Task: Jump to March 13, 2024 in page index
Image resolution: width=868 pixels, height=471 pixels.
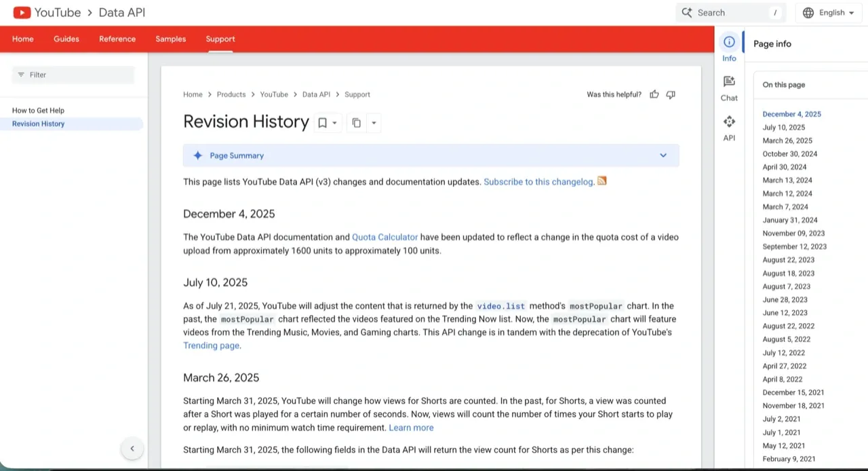Action: point(787,181)
